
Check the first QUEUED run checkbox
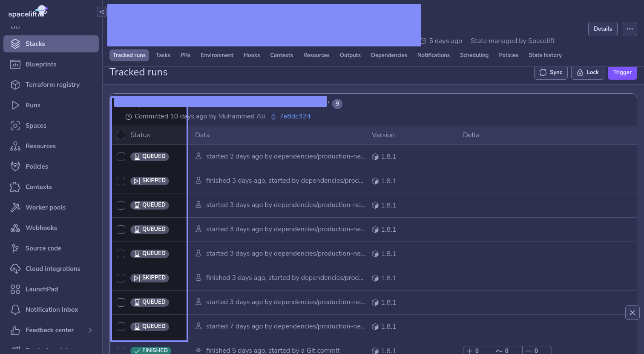click(x=121, y=157)
